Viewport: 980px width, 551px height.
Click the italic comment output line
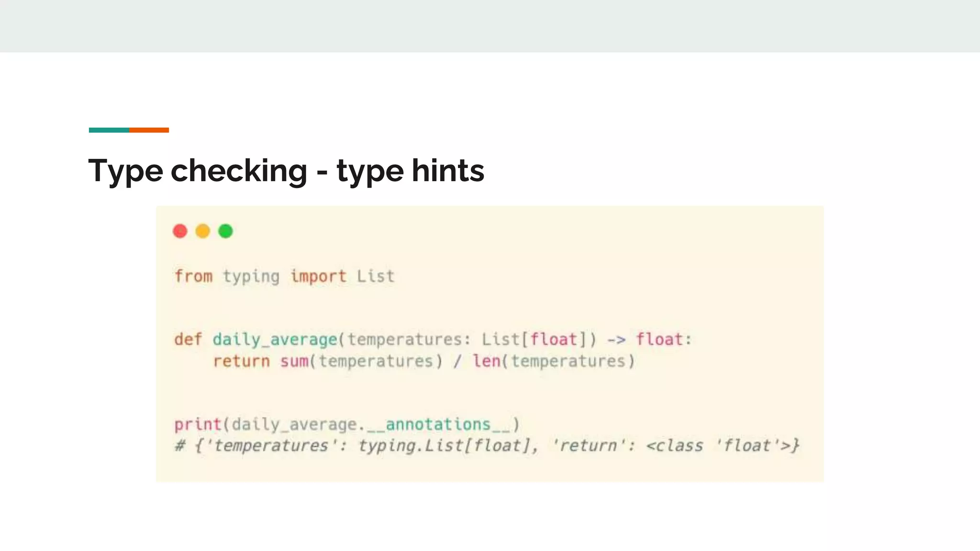click(x=487, y=446)
